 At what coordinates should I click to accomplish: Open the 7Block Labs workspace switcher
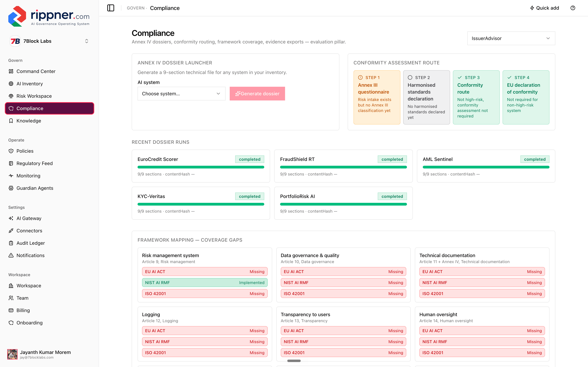49,41
